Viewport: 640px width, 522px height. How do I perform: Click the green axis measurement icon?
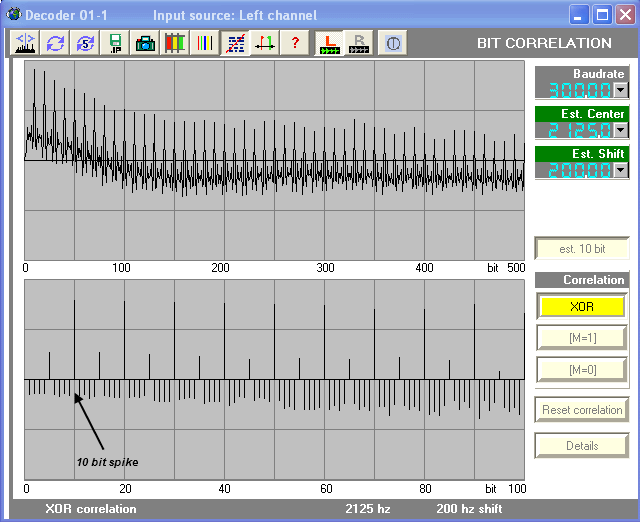(265, 43)
